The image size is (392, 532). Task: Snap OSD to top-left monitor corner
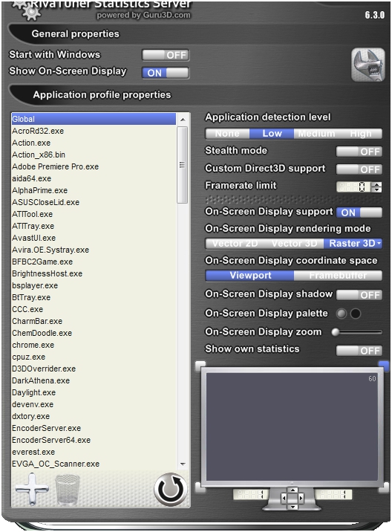200,365
